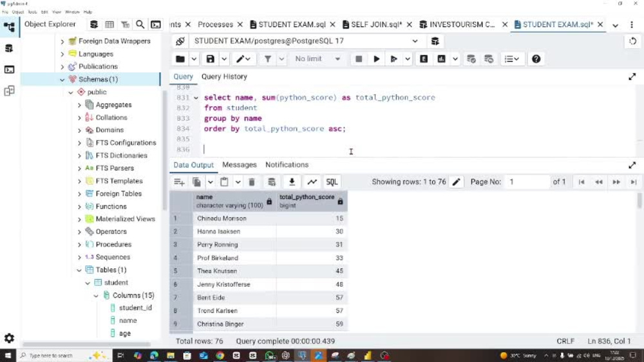Go to last page of results
This screenshot has height=362, width=644.
click(x=633, y=182)
